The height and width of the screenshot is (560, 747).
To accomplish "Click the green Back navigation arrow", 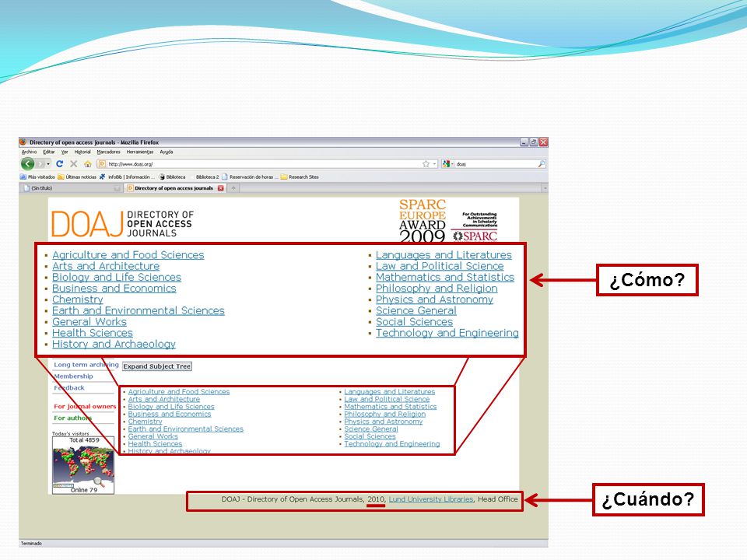I will tap(28, 164).
